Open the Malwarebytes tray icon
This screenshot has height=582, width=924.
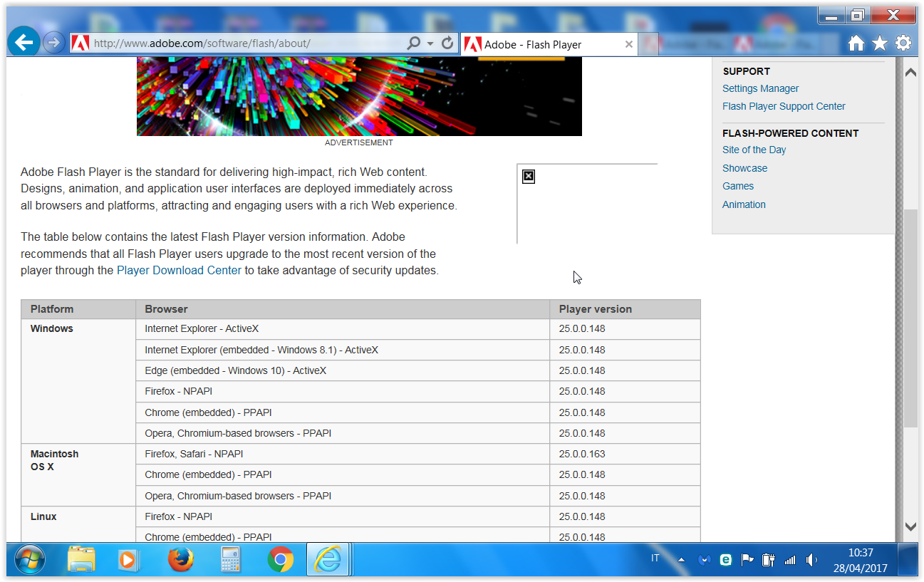click(705, 560)
